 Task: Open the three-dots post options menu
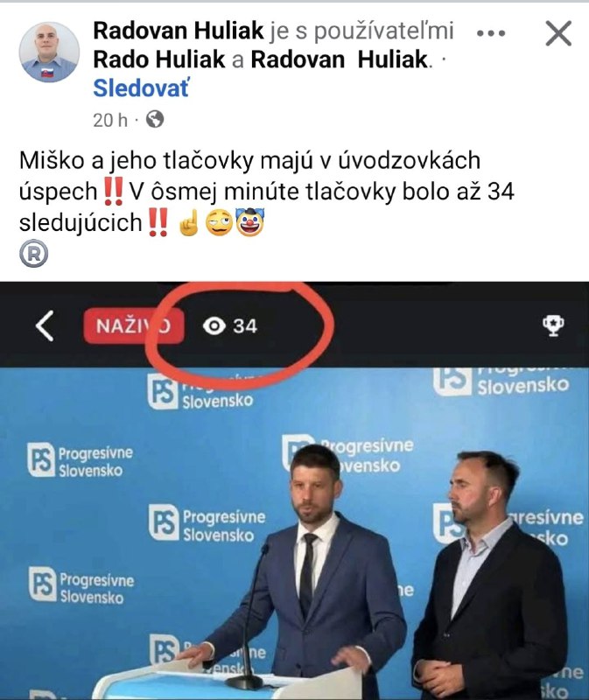click(x=491, y=33)
